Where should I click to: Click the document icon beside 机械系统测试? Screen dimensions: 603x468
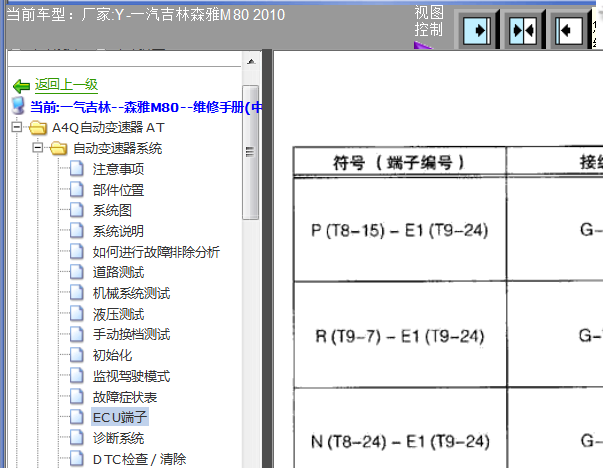tap(77, 293)
